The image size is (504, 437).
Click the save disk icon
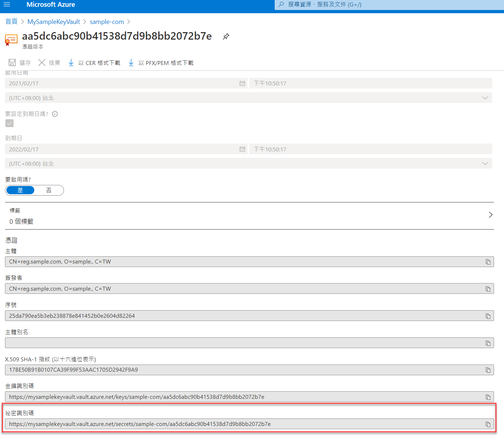[x=12, y=62]
